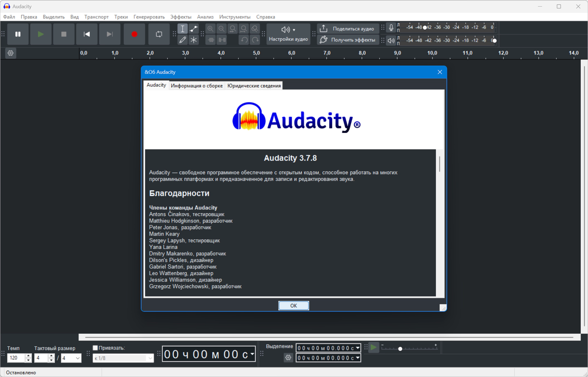Image resolution: width=588 pixels, height=377 pixels.
Task: Select the Envelope tool
Action: click(194, 29)
